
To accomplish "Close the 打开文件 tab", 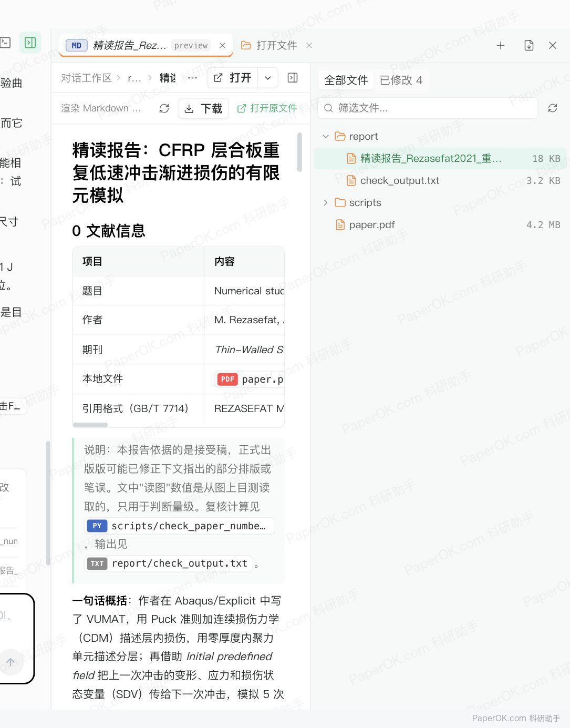I will click(309, 45).
